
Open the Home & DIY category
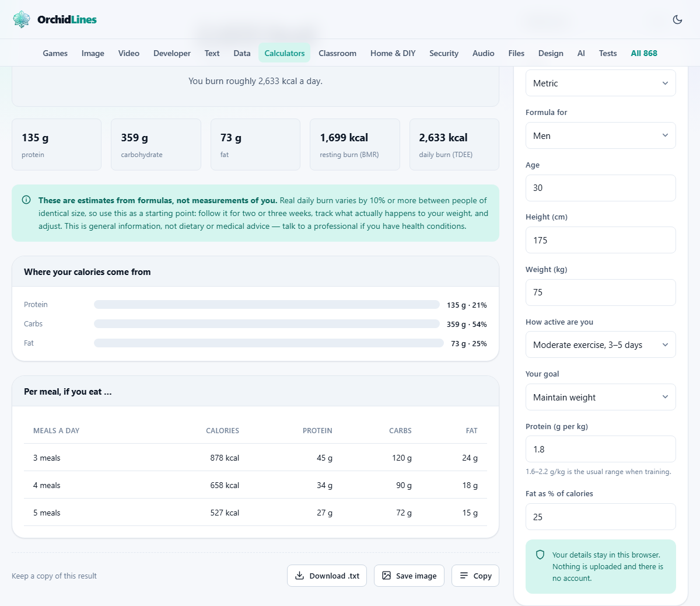[x=393, y=53]
